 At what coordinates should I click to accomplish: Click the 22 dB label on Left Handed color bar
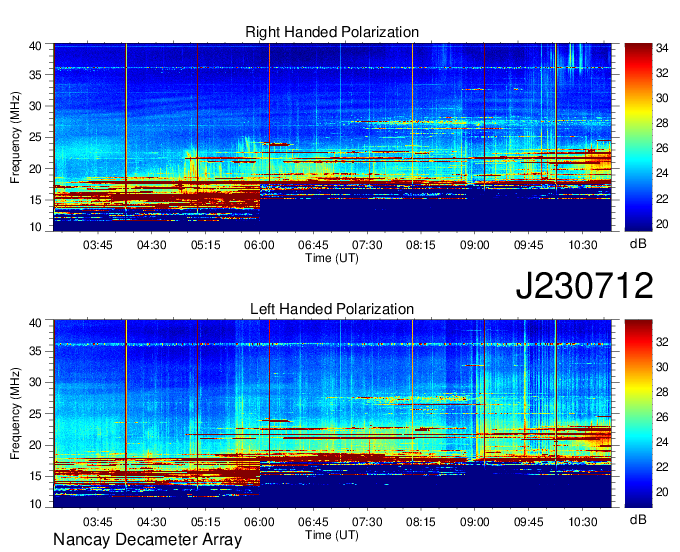[x=662, y=467]
